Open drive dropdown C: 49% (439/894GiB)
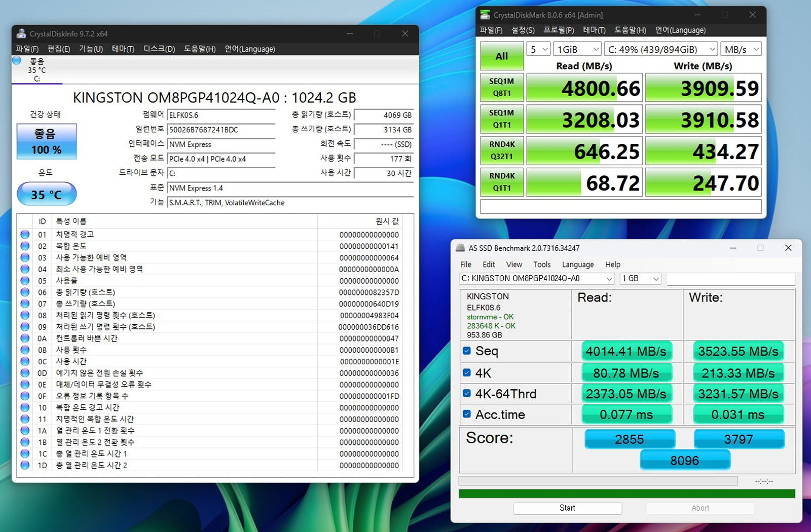The height and width of the screenshot is (532, 811). coord(661,49)
